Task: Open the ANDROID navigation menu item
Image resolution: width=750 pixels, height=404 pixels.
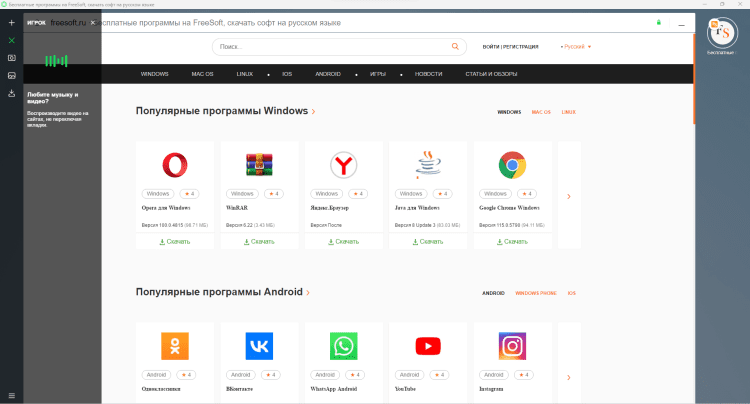Action: click(328, 74)
